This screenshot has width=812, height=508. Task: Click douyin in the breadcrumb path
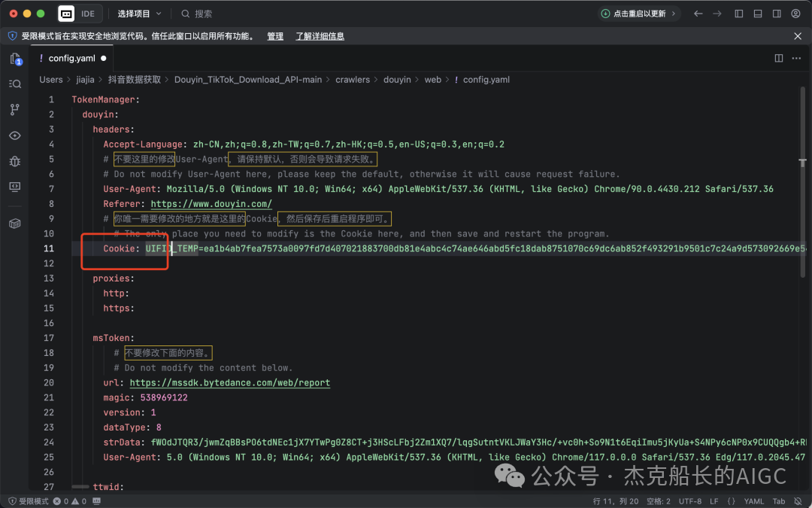coord(397,79)
